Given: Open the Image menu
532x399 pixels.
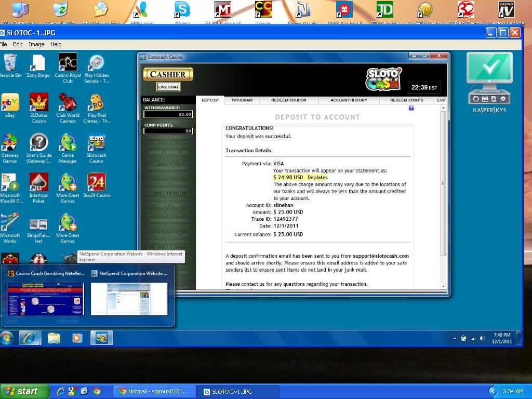Looking at the screenshot, I should 36,44.
